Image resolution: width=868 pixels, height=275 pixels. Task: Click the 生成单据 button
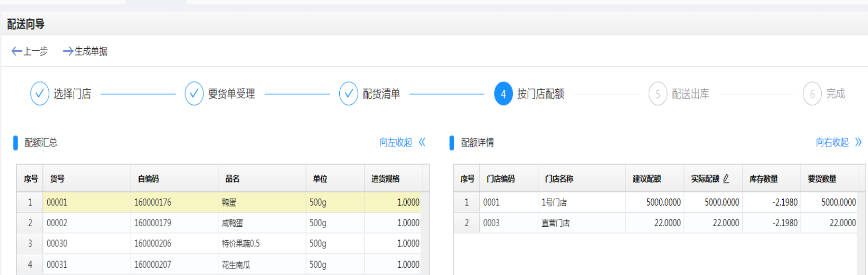[x=85, y=51]
